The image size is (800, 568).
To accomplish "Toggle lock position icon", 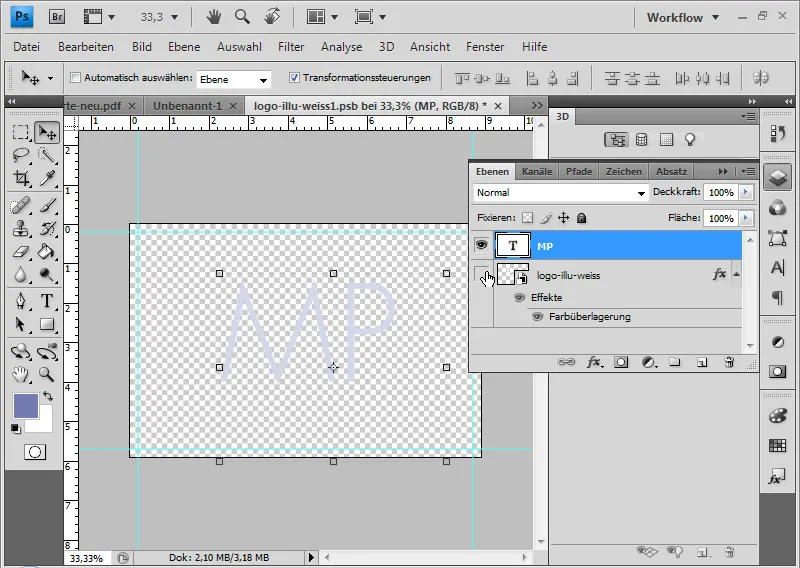I will tap(563, 218).
